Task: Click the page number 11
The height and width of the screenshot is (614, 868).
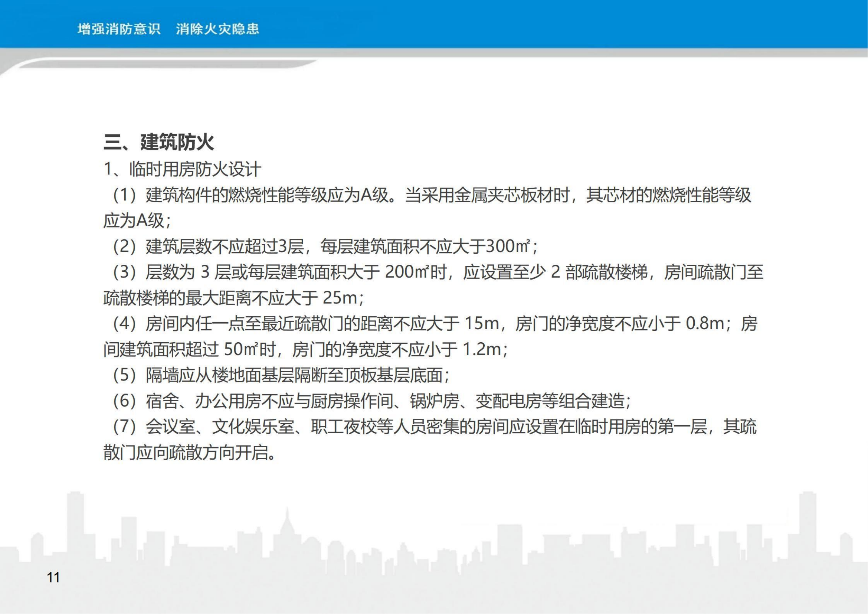Action: pyautogui.click(x=53, y=577)
